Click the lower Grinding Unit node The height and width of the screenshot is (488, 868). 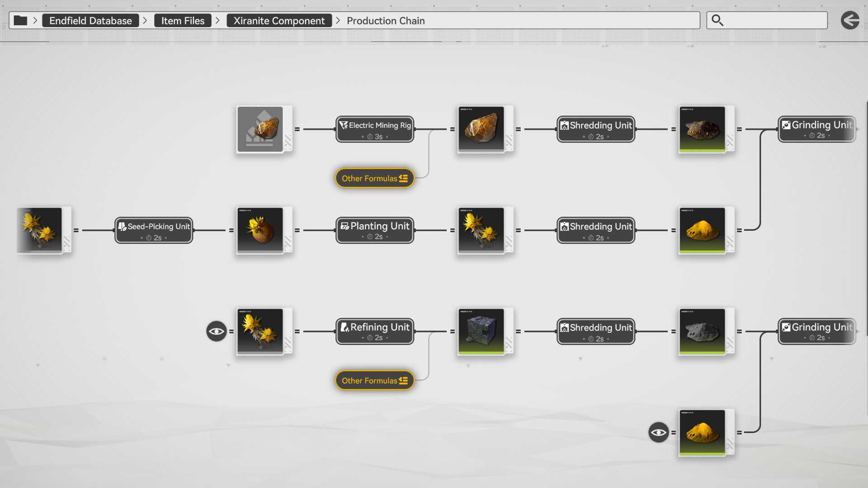(817, 332)
